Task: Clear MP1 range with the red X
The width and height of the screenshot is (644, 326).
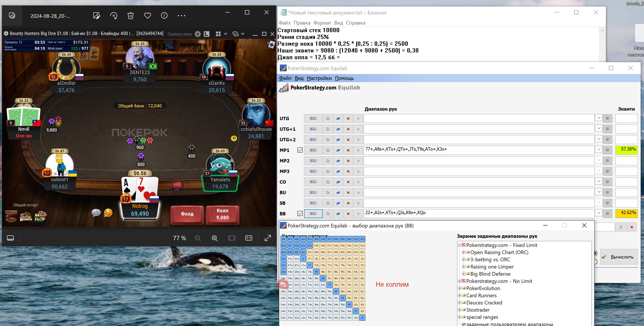Action: click(348, 150)
